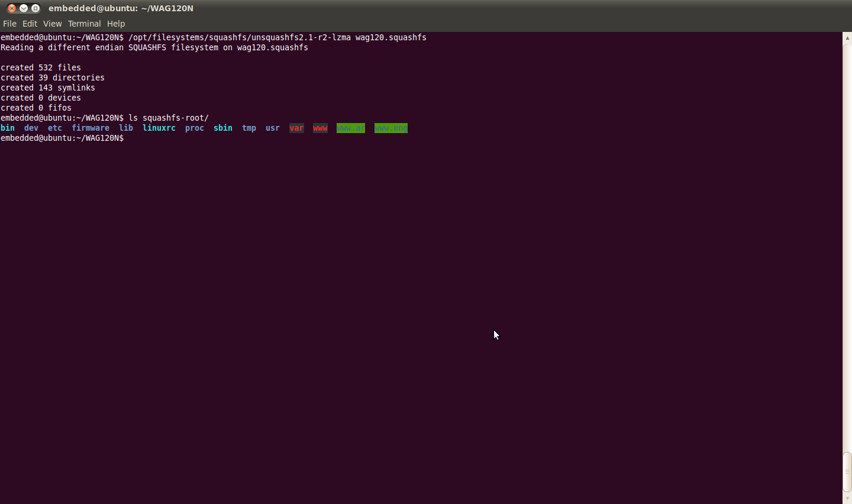Click the 'created 532 files' output line

(x=41, y=67)
